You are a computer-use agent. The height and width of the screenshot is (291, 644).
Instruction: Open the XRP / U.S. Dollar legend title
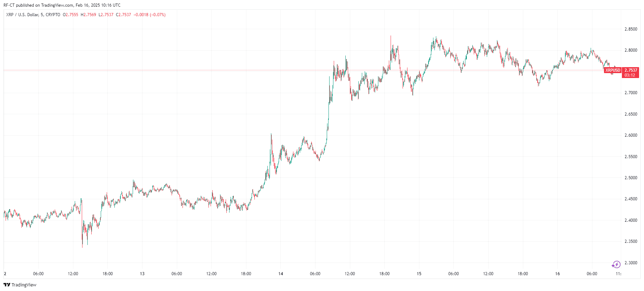[x=33, y=15]
